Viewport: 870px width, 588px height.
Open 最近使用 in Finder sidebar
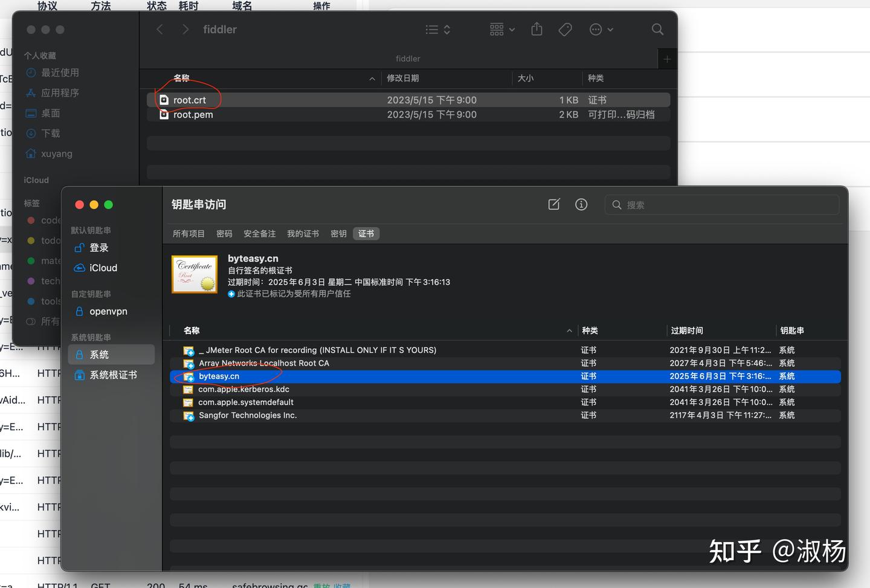(x=53, y=73)
